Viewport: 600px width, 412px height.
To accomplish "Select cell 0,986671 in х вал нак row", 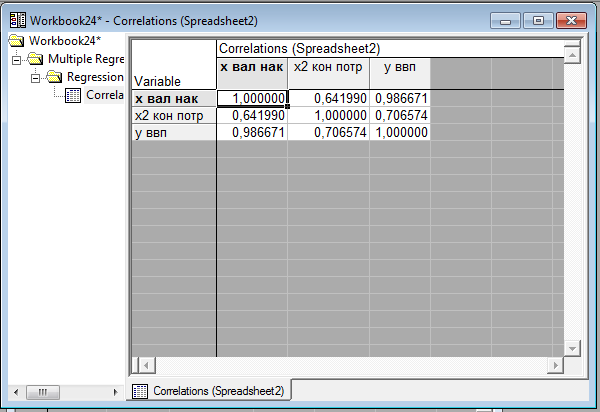I will tap(400, 98).
